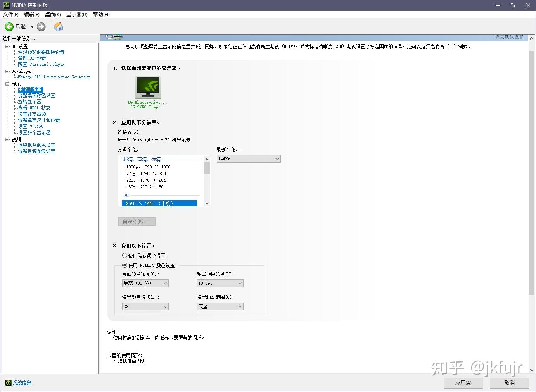Viewport: 536px width, 392px height.
Task: Select resolution 720p, 1176 × 664
Action: (146, 180)
